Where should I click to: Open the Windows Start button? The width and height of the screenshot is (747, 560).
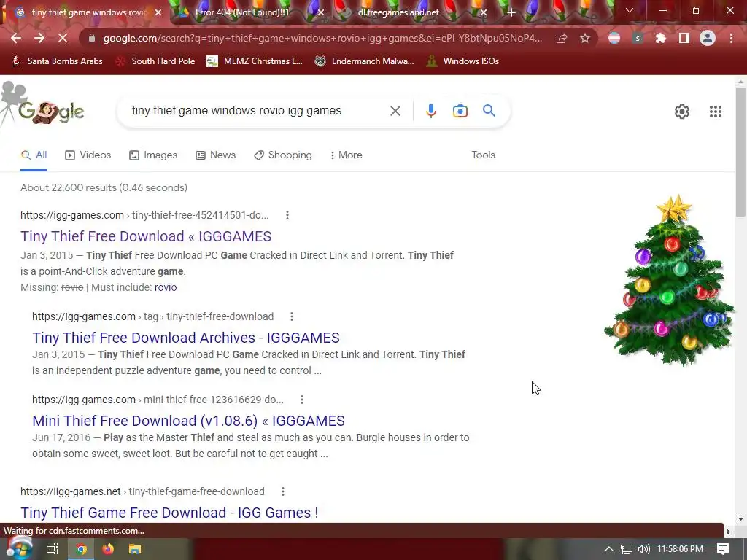pyautogui.click(x=19, y=548)
